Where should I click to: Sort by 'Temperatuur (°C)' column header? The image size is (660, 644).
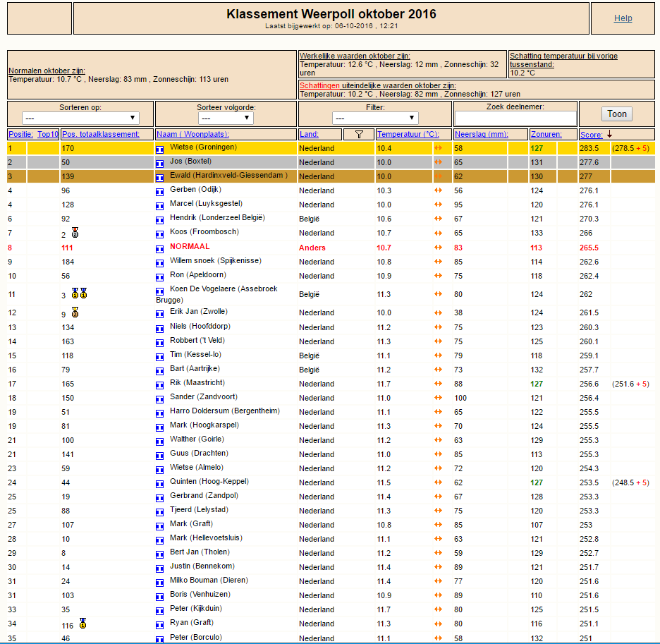(408, 134)
